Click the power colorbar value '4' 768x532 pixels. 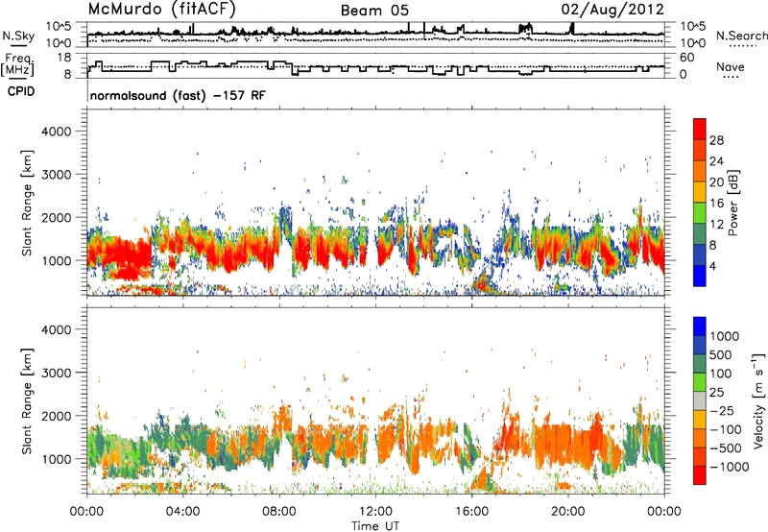tap(713, 267)
